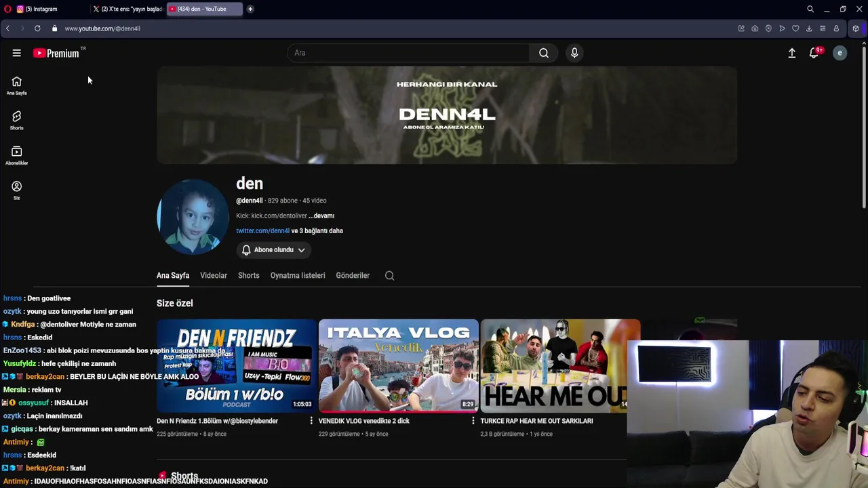Click chat username berkay2can 'BEYLER BU LAÇİN'

(45, 376)
